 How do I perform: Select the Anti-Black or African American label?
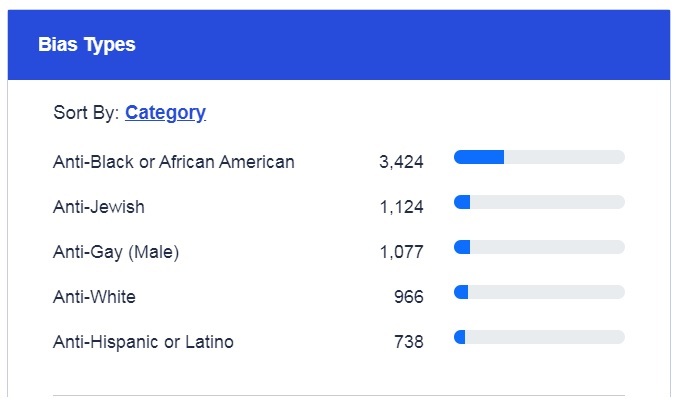(174, 162)
